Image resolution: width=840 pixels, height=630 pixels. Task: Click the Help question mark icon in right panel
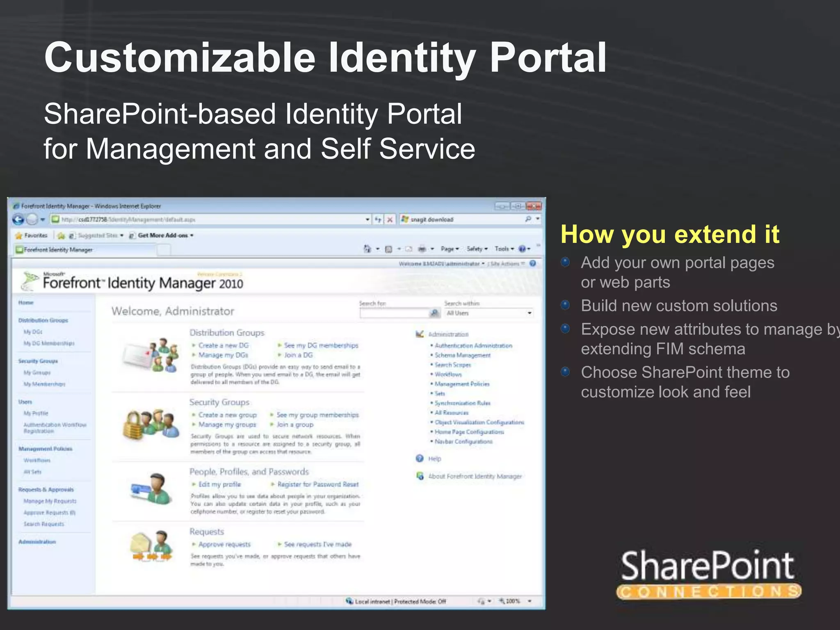pos(420,458)
